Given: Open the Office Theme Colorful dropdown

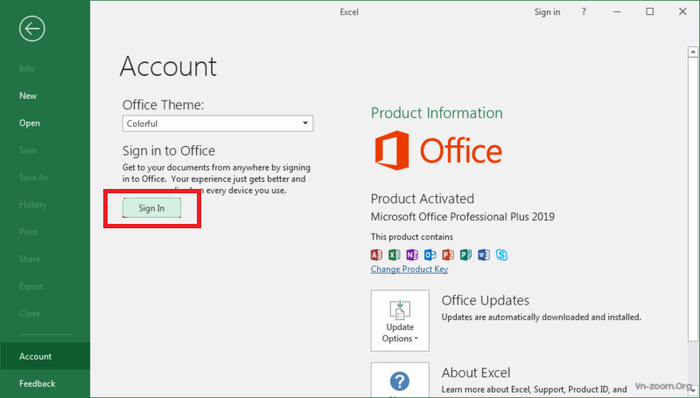Looking at the screenshot, I should [218, 124].
